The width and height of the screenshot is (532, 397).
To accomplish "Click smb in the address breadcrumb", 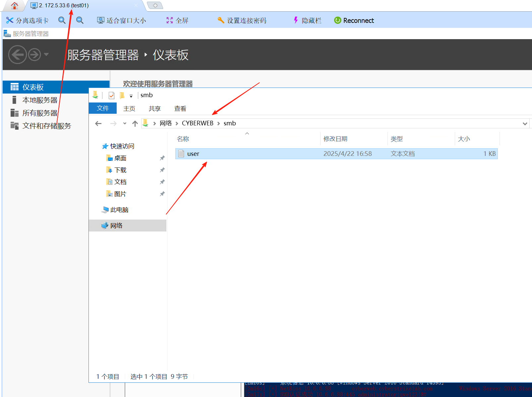I will pyautogui.click(x=230, y=123).
